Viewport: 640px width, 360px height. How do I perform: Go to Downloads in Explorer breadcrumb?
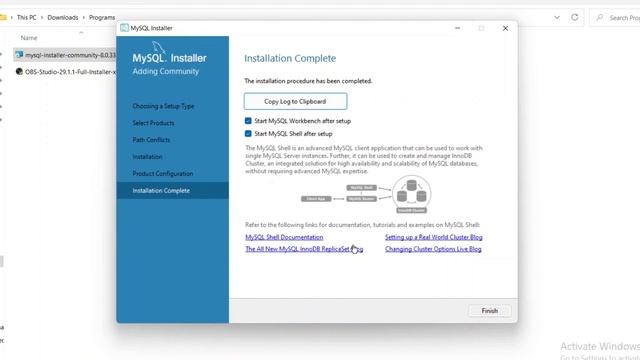click(x=63, y=18)
